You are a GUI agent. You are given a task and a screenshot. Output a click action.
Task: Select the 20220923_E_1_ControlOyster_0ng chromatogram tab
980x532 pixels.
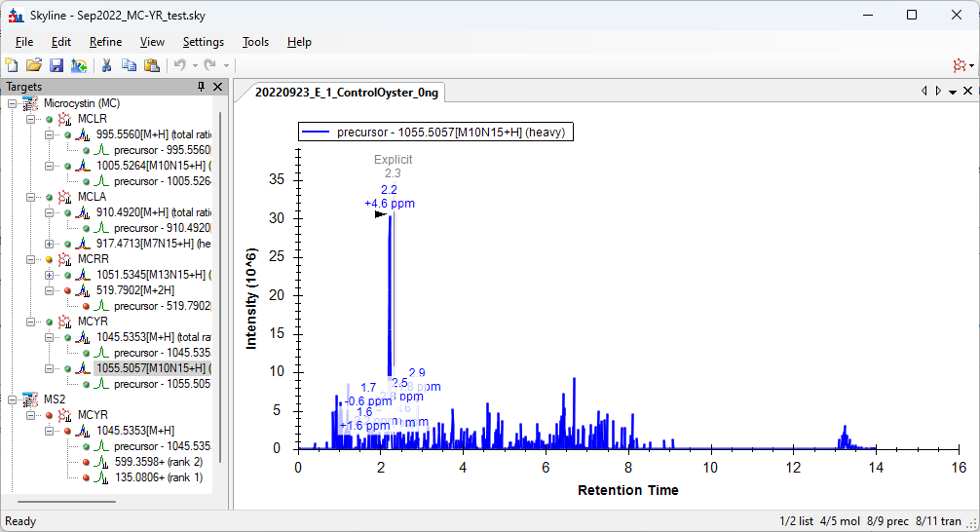347,93
